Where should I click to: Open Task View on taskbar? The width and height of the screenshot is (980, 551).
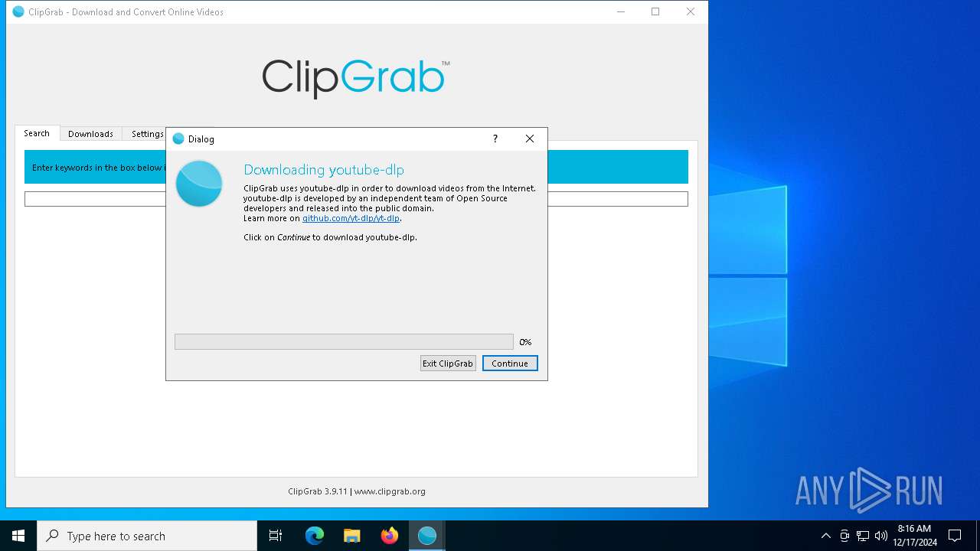pyautogui.click(x=276, y=536)
